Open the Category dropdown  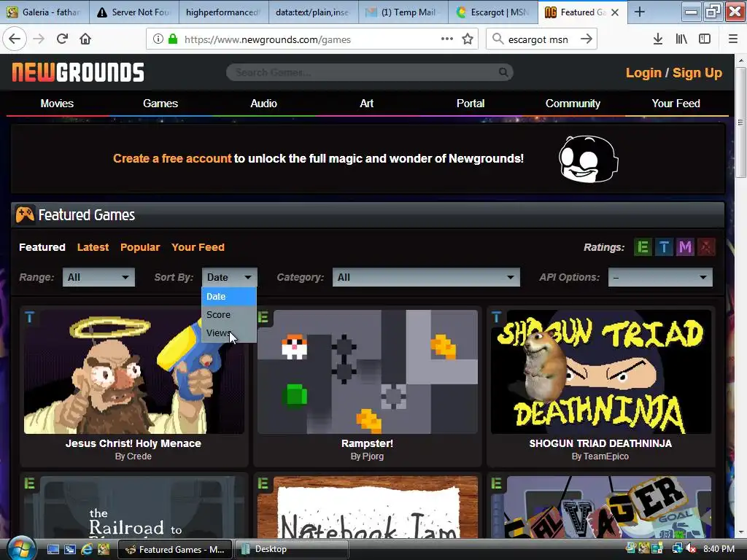click(426, 277)
